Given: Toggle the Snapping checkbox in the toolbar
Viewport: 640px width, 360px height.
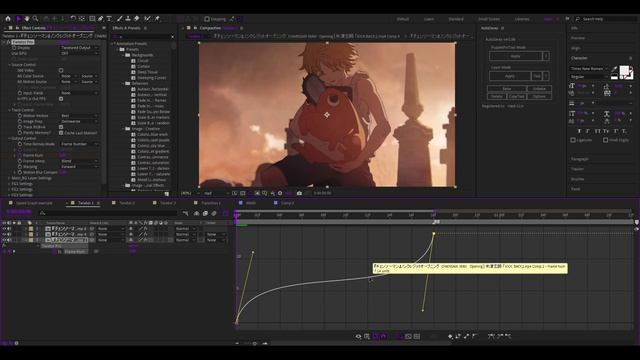Looking at the screenshot, I should [207, 19].
